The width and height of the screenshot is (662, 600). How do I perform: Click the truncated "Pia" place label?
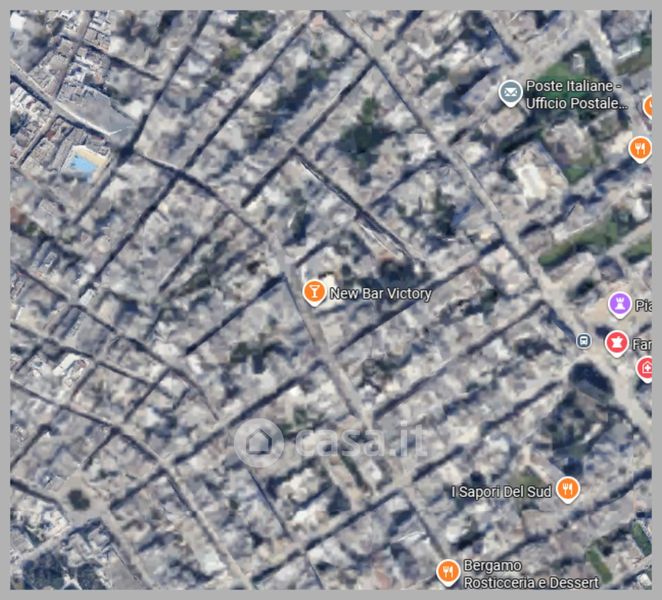[x=644, y=305]
